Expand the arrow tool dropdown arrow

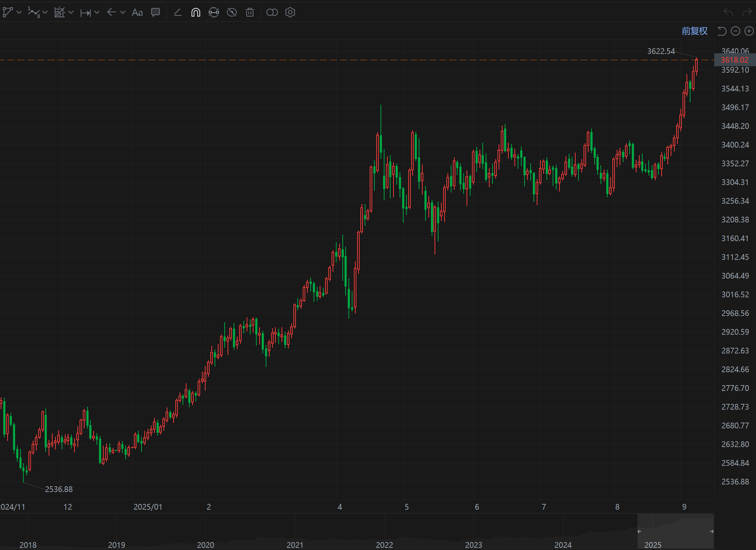[x=123, y=13]
